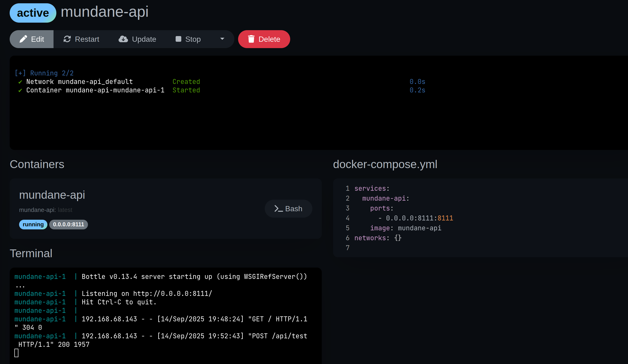The height and width of the screenshot is (364, 628).
Task: Click the active status badge
Action: click(33, 13)
